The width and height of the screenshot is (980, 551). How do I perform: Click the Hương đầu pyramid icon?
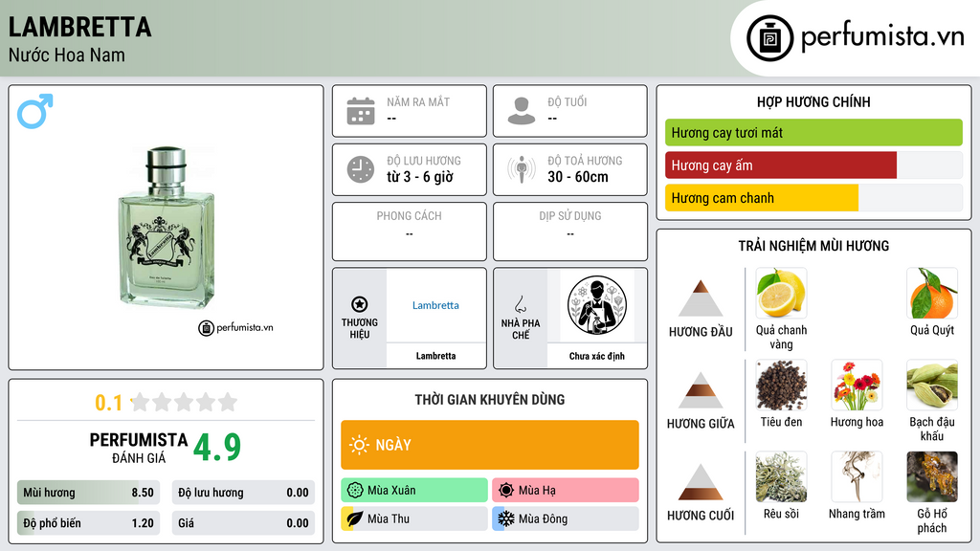[x=701, y=298]
